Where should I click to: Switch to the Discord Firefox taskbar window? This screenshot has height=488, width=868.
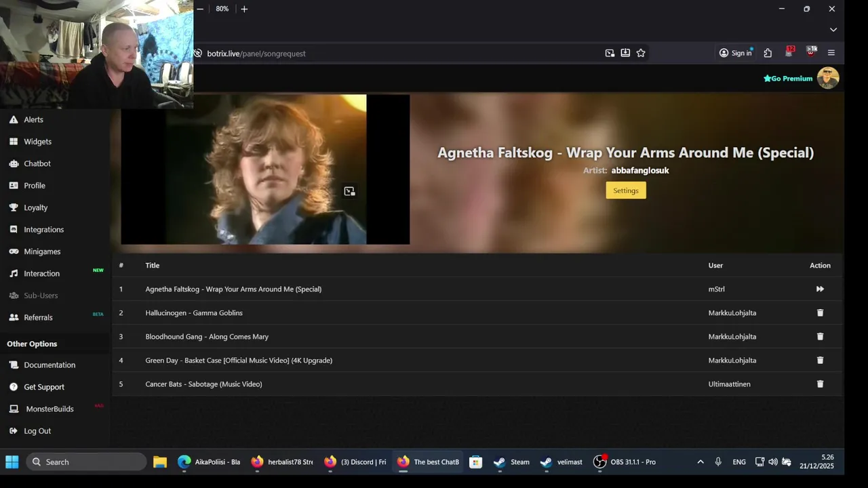(355, 462)
